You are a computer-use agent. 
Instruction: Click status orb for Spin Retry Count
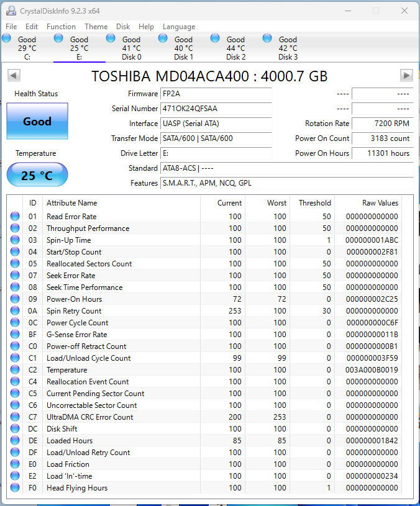tap(15, 311)
